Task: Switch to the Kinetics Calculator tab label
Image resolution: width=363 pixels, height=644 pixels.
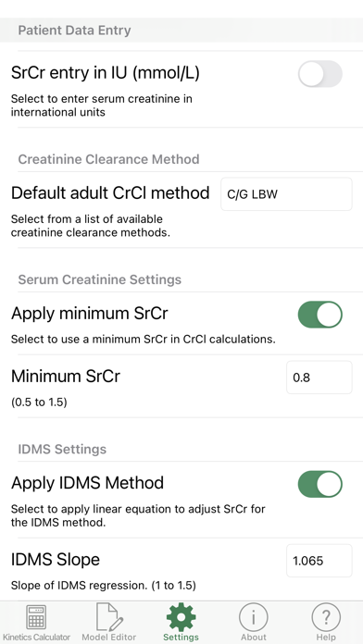Action: point(37,638)
